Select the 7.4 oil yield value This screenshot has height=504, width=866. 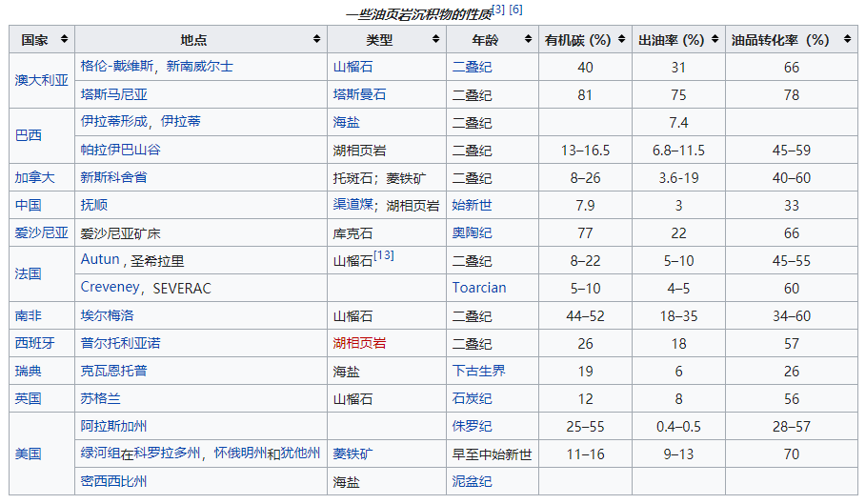click(678, 123)
